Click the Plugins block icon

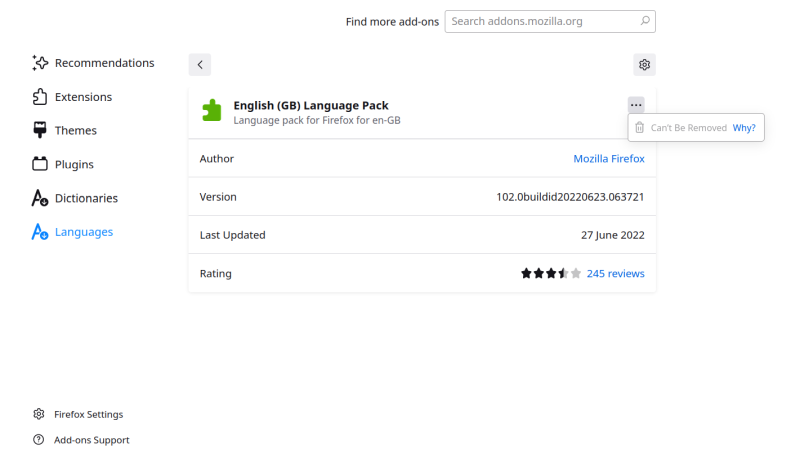(x=40, y=164)
